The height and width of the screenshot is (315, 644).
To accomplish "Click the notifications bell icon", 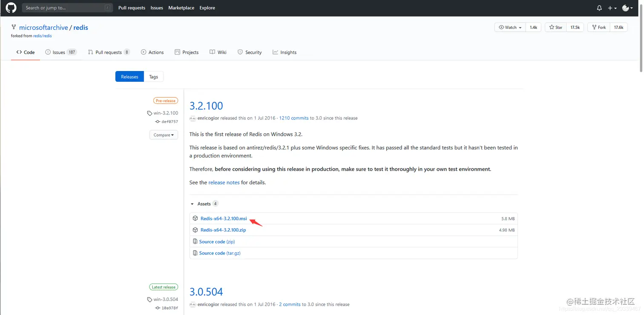I will (599, 8).
